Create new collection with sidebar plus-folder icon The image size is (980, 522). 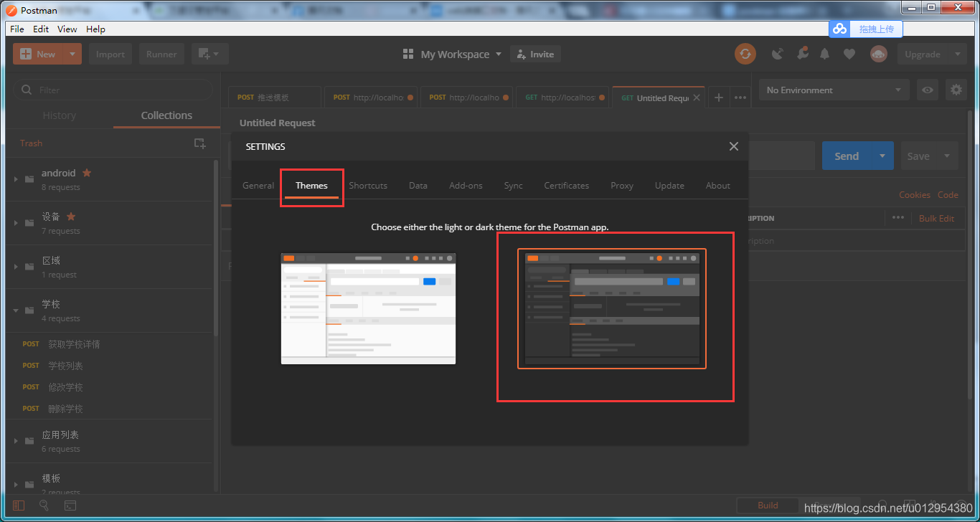click(x=200, y=143)
